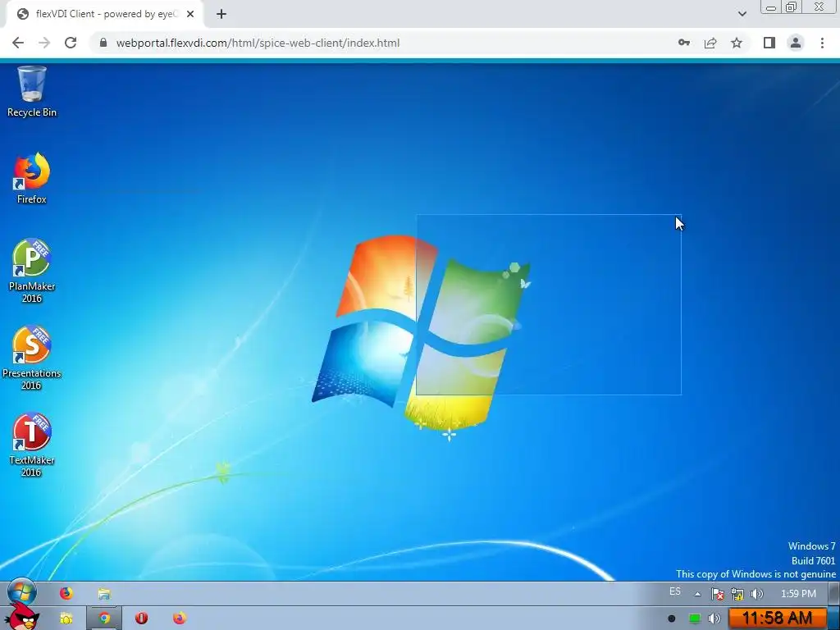The height and width of the screenshot is (630, 840).
Task: Reload the flexVDI page
Action: [x=71, y=43]
